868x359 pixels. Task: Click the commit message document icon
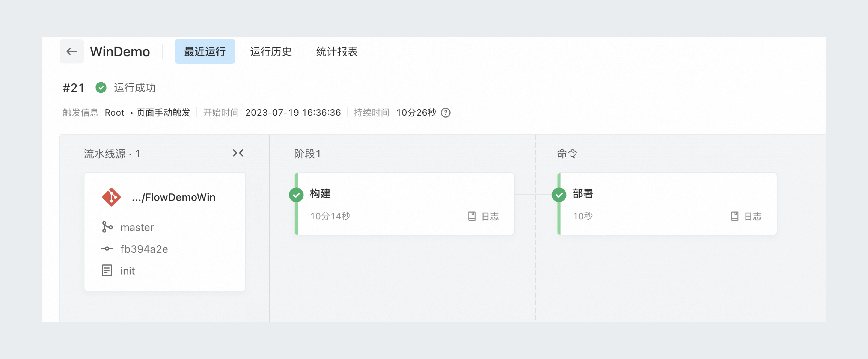point(107,270)
